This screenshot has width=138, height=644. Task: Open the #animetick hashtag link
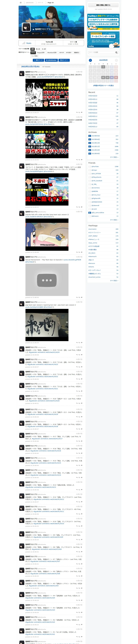[x=92, y=229]
